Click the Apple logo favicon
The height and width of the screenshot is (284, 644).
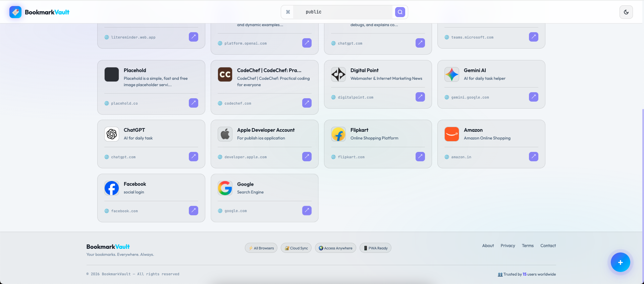point(225,134)
